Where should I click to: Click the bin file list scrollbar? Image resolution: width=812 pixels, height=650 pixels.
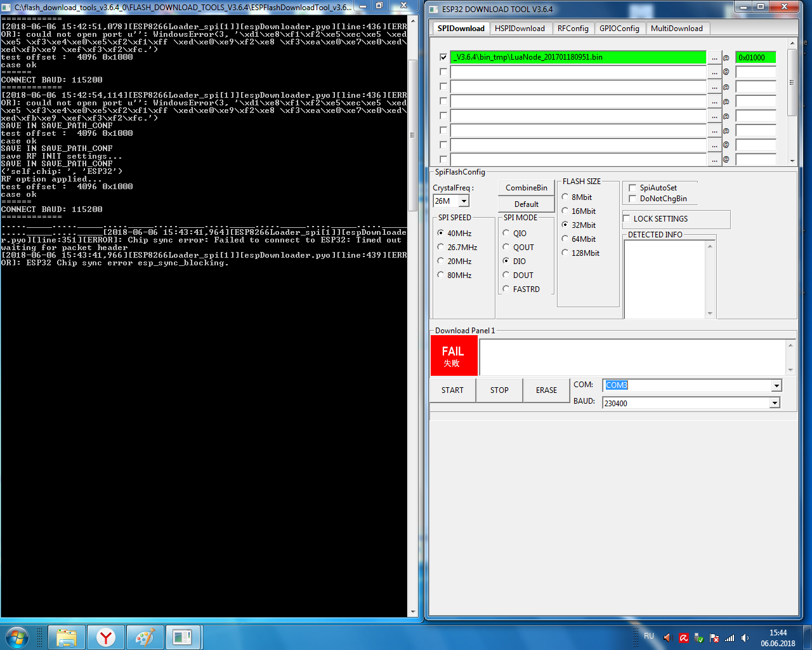click(792, 102)
